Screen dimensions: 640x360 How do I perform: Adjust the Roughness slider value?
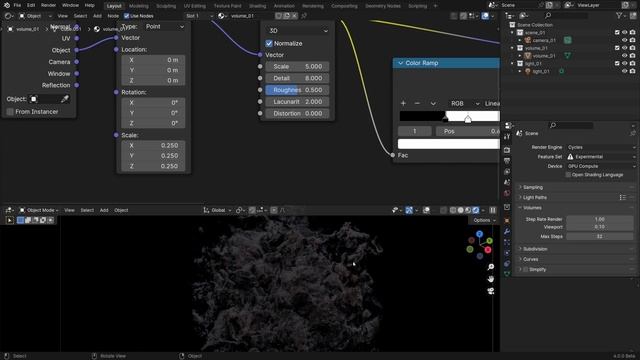pyautogui.click(x=297, y=90)
